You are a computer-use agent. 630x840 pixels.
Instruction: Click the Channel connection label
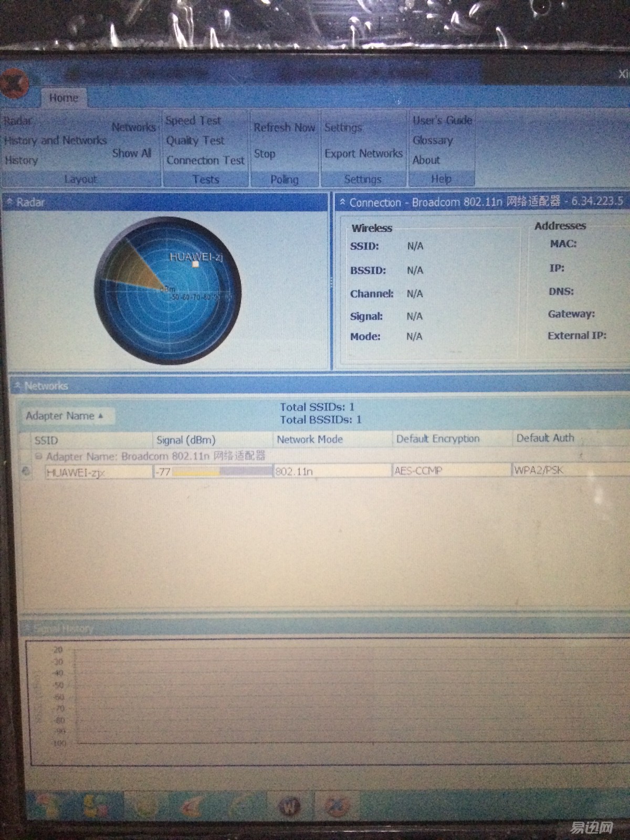pos(372,293)
